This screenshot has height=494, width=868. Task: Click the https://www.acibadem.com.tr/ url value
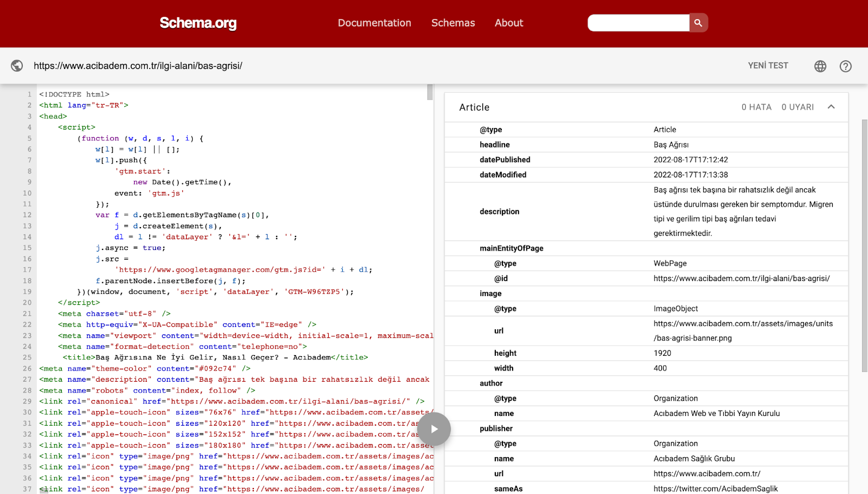[x=707, y=473]
